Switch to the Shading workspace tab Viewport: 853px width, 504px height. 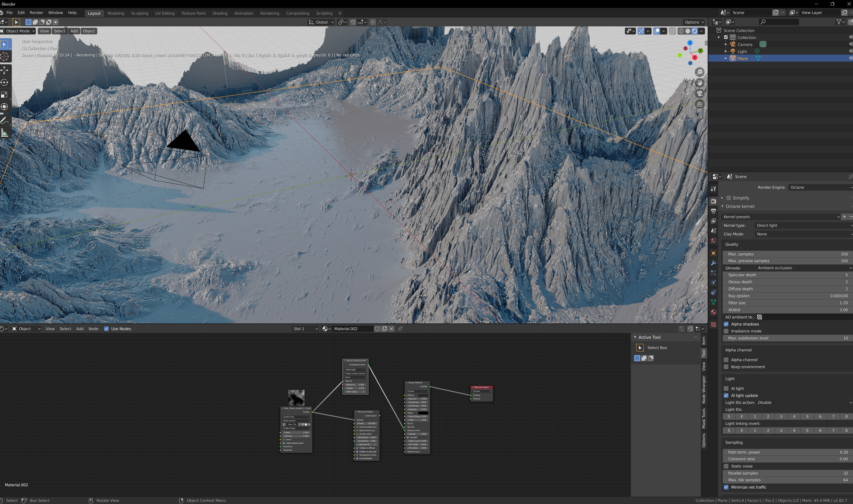point(220,13)
